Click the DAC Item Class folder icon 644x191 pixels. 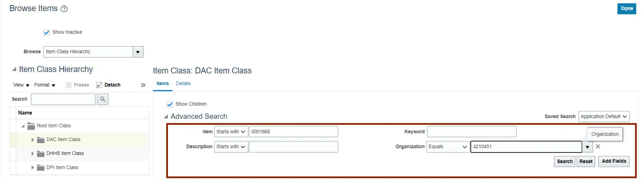[x=41, y=140]
